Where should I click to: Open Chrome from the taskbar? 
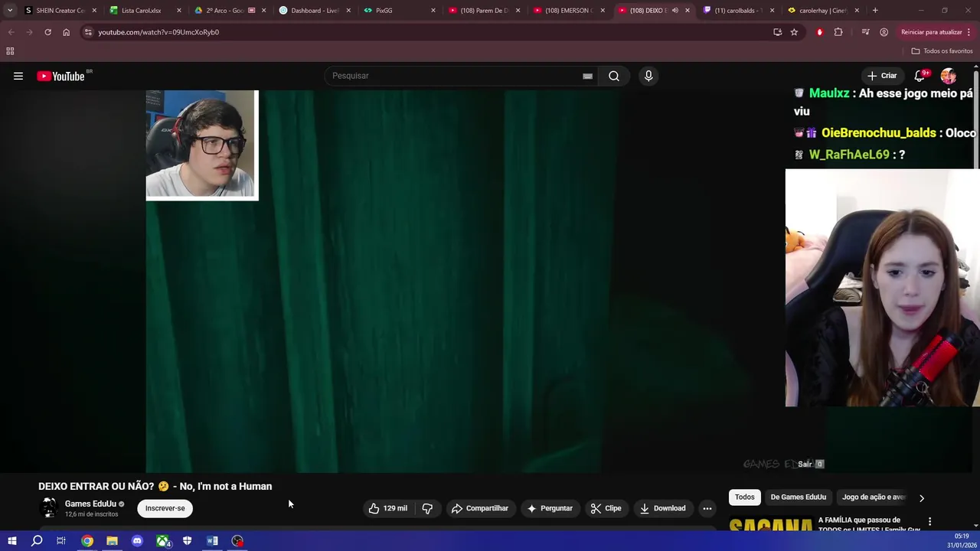[87, 541]
